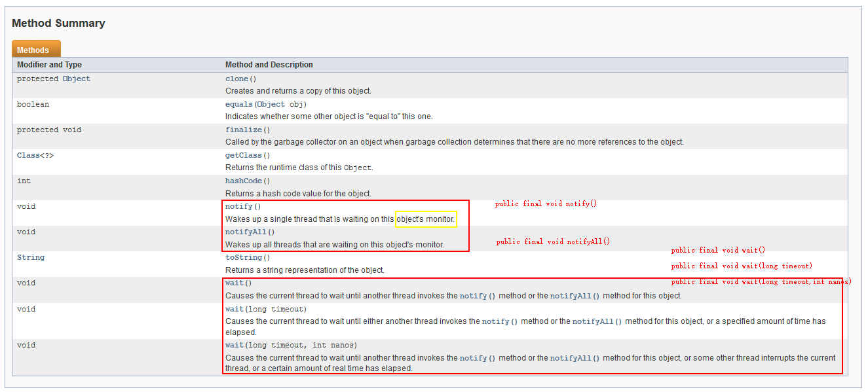This screenshot has height=392, width=868.
Task: Click the Method and Description column header
Action: pos(269,65)
